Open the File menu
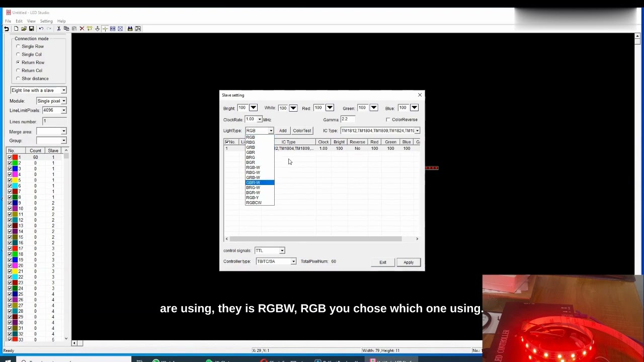The height and width of the screenshot is (362, 644). [x=8, y=21]
